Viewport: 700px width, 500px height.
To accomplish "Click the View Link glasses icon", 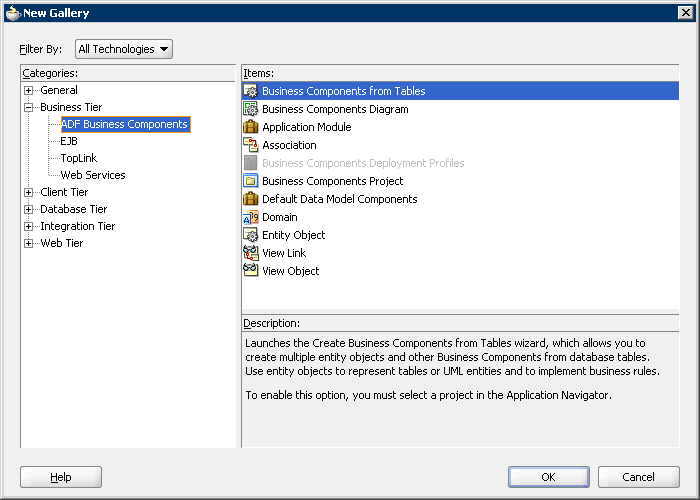I will [x=250, y=253].
